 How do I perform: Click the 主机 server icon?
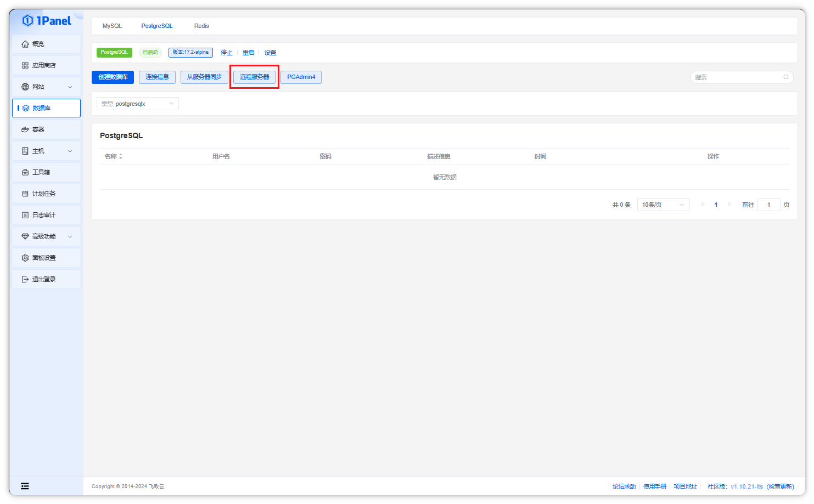coord(25,151)
